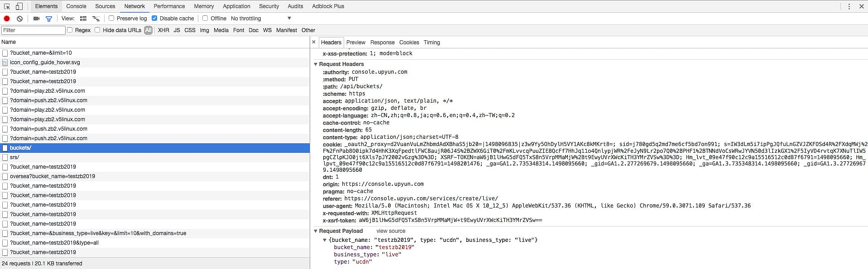Switch to the Console tab
This screenshot has width=868, height=269.
click(x=76, y=6)
